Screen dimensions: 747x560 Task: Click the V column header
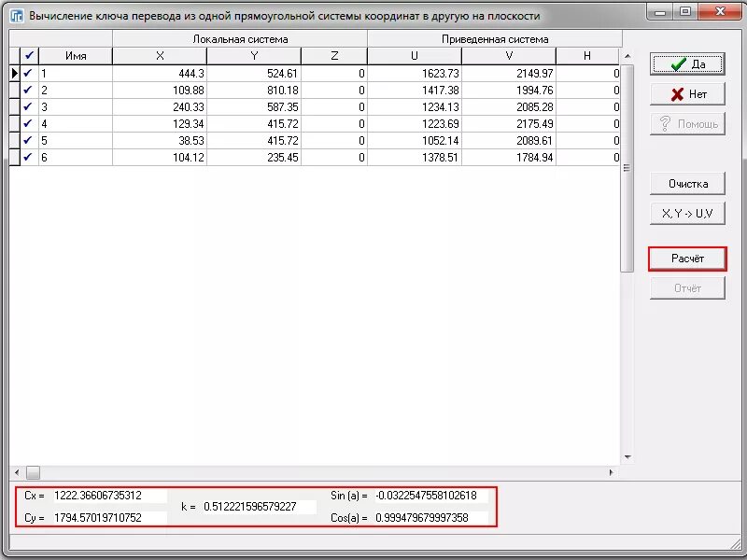tap(509, 56)
